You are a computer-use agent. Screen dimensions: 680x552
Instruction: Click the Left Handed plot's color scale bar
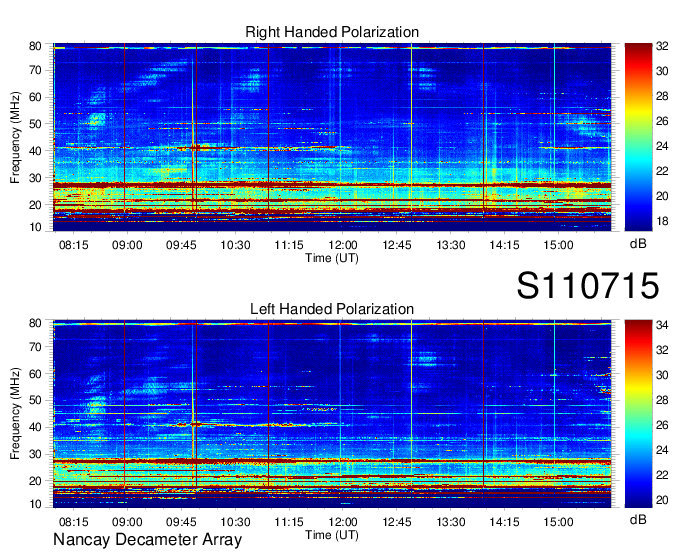click(x=638, y=414)
